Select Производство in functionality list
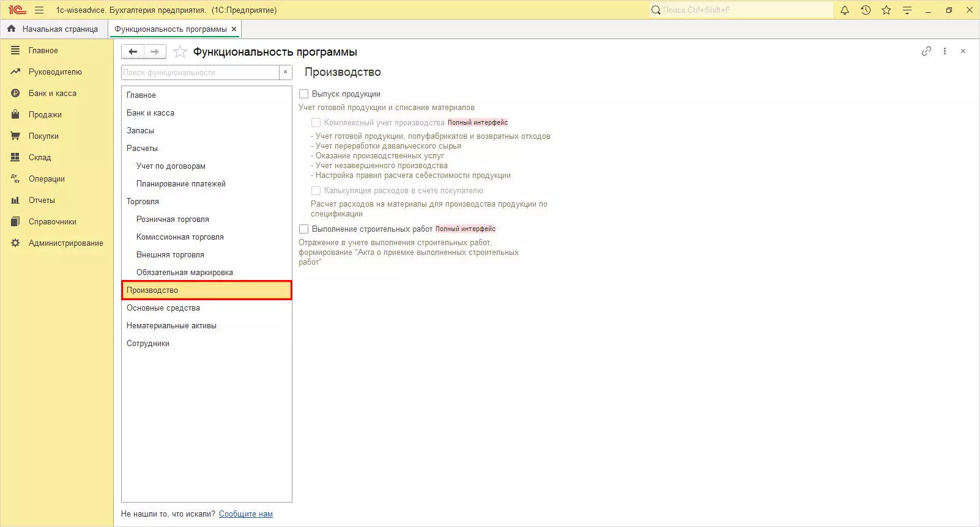This screenshot has width=980, height=527. point(207,290)
